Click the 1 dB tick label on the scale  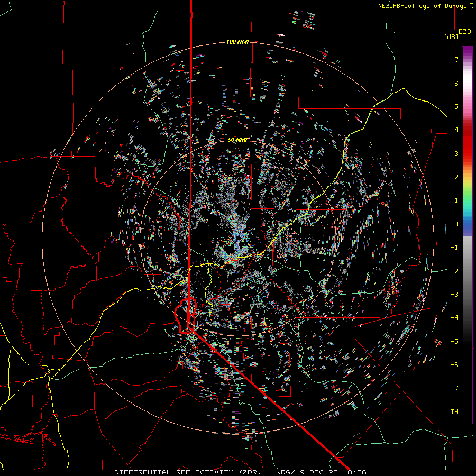click(456, 200)
